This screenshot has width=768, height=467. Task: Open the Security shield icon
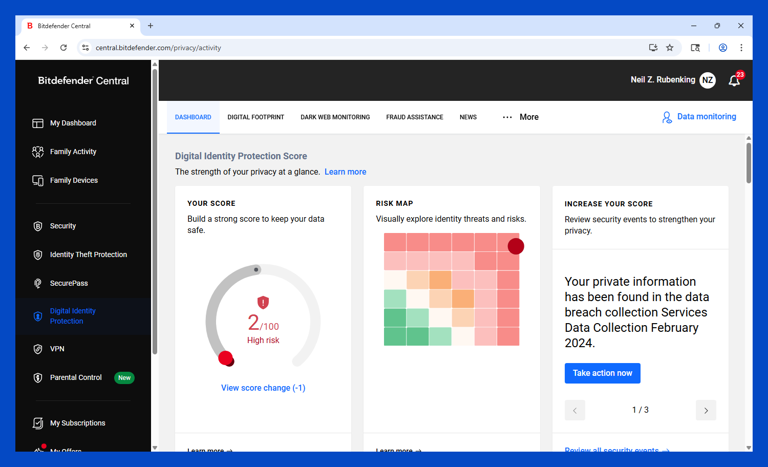click(38, 226)
